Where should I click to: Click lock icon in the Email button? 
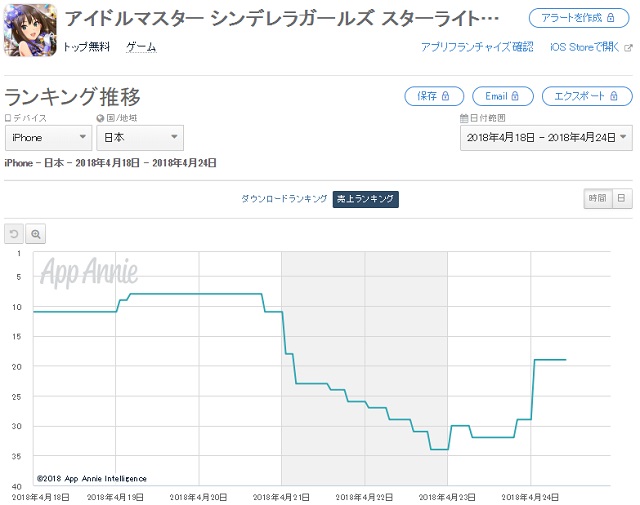(515, 96)
